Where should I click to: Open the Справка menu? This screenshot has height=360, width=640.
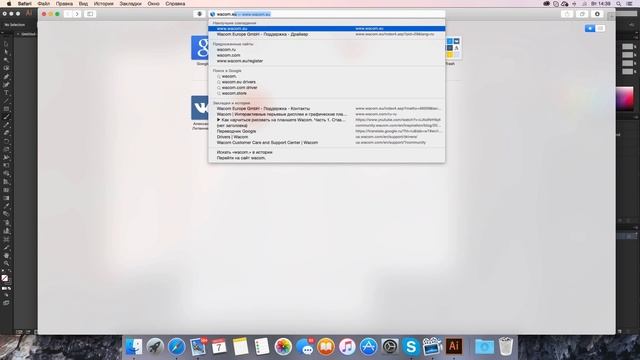175,4
